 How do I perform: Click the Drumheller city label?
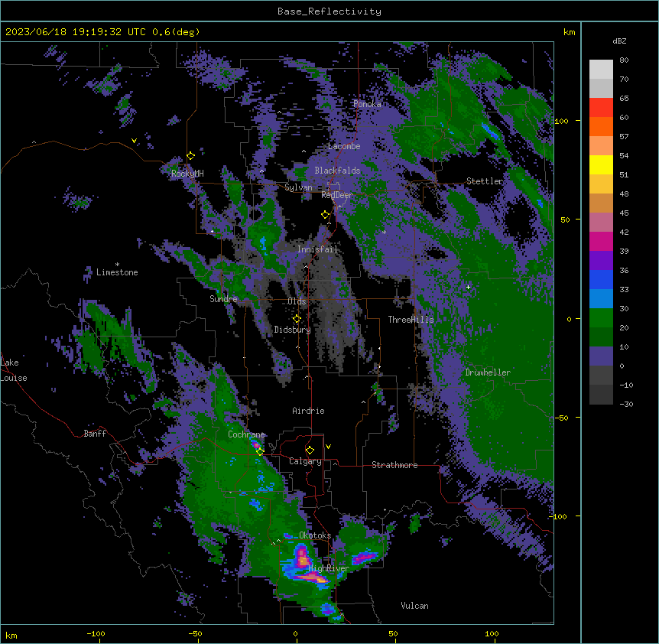tap(488, 372)
